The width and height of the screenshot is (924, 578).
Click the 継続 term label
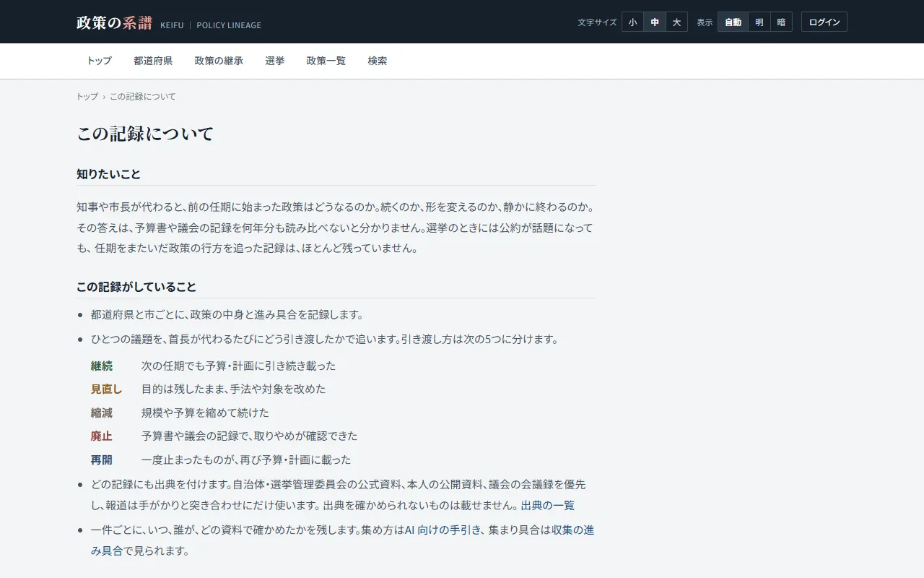click(102, 366)
